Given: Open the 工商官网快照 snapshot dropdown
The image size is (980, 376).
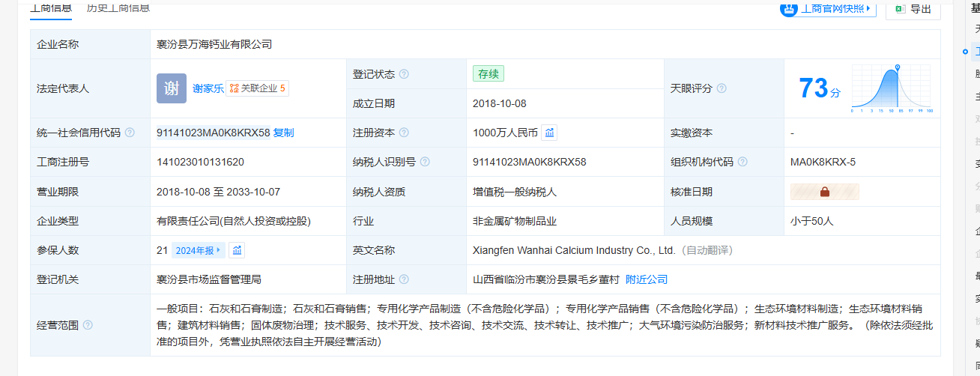Looking at the screenshot, I should [x=828, y=9].
